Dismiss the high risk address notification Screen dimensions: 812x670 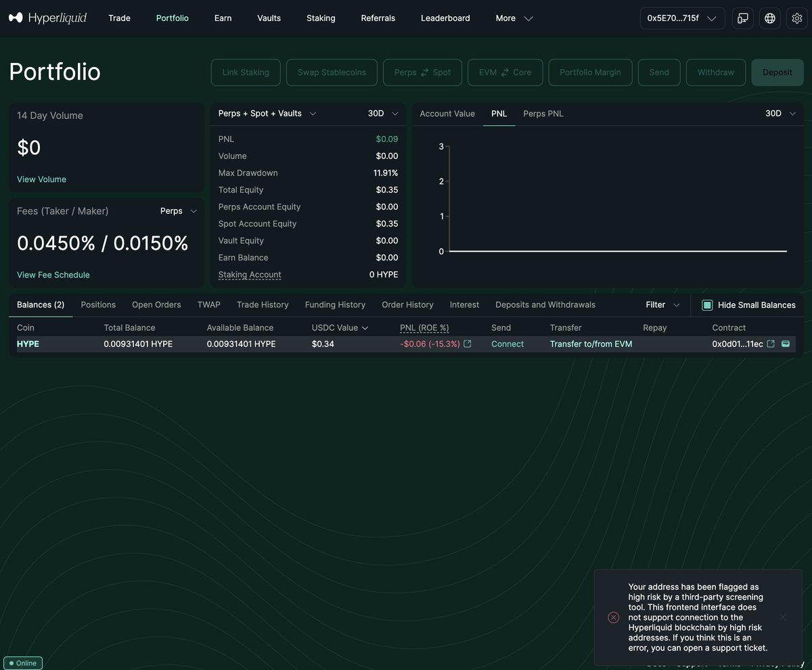tap(783, 617)
